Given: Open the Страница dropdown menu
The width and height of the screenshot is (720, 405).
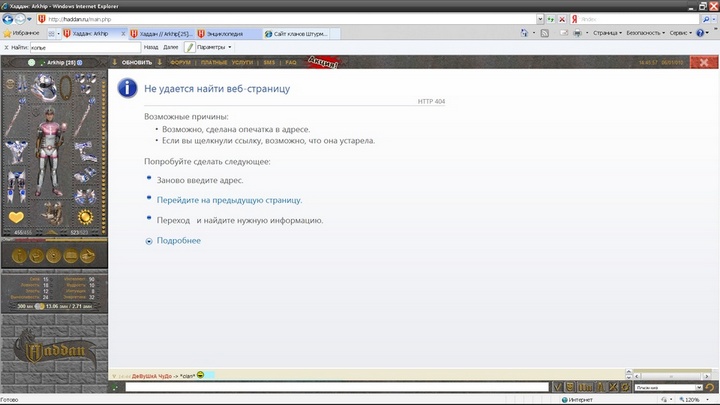Looking at the screenshot, I should pos(608,33).
